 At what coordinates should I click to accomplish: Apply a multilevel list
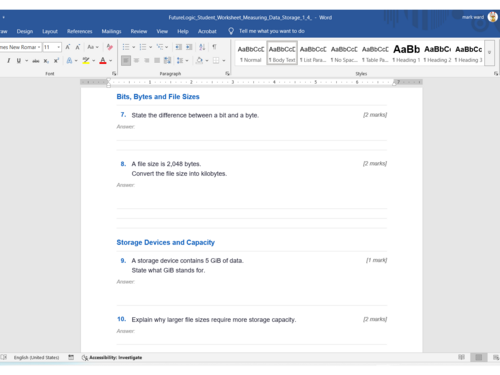tap(160, 47)
